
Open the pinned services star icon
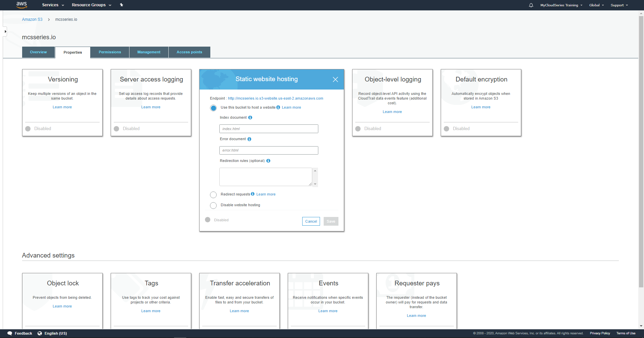pos(121,5)
